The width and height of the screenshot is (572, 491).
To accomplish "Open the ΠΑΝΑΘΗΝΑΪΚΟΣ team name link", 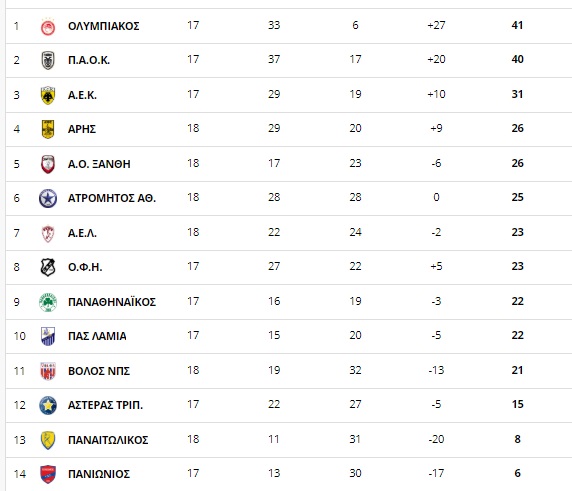I will point(112,302).
